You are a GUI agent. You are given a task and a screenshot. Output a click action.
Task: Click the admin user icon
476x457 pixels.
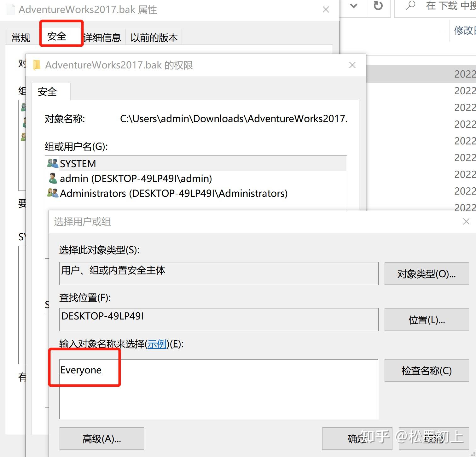click(53, 178)
